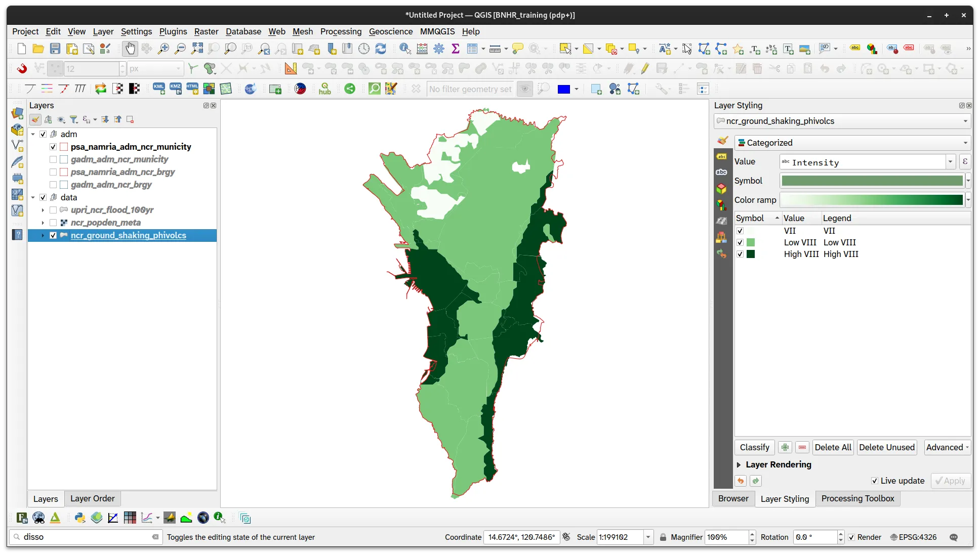Screen dimensions: 980x555
Task: Open the Processing menu
Action: point(341,31)
